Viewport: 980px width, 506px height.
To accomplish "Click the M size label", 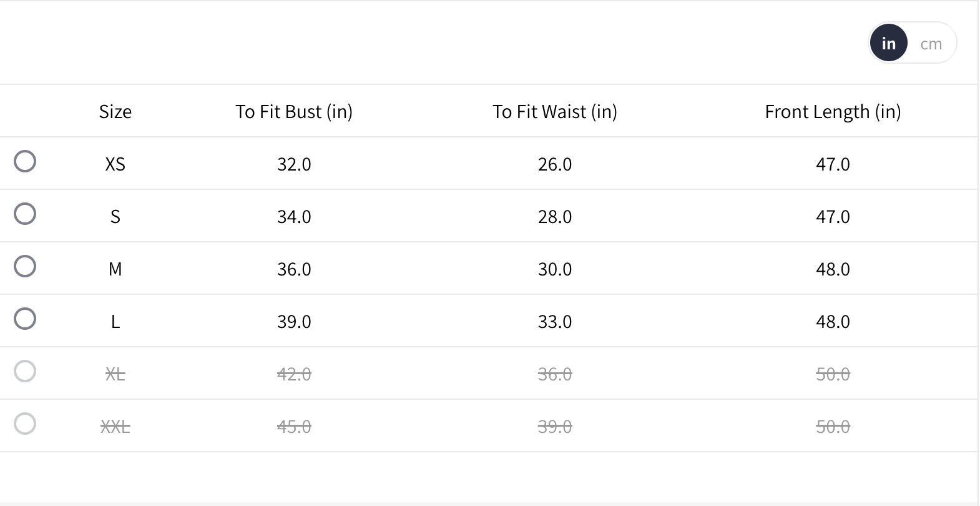I will (x=115, y=269).
